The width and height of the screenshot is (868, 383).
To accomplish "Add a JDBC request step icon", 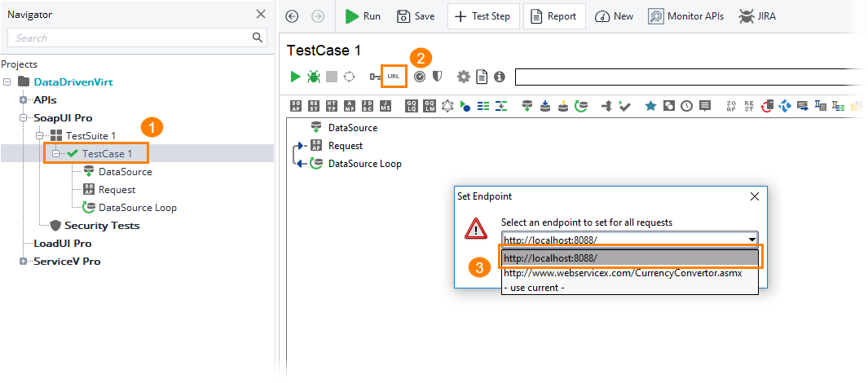I will click(x=367, y=106).
